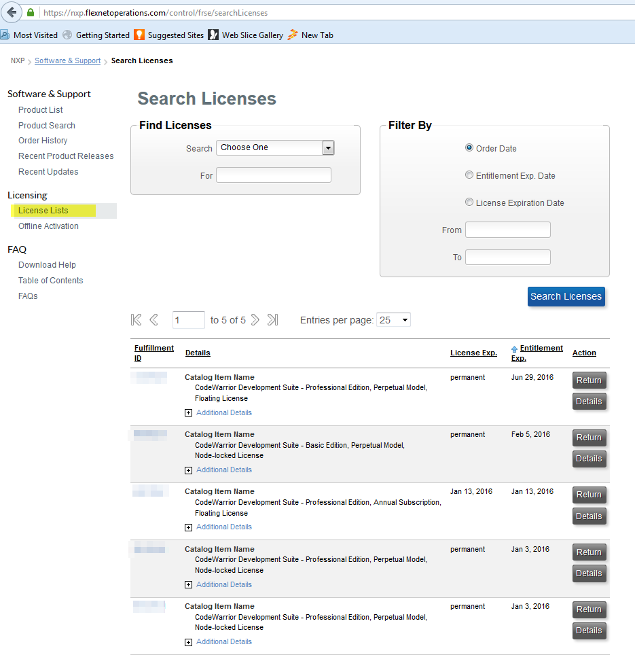Click sort arrow icon beside Entitlement Exp.
635x672 pixels.
(x=514, y=349)
